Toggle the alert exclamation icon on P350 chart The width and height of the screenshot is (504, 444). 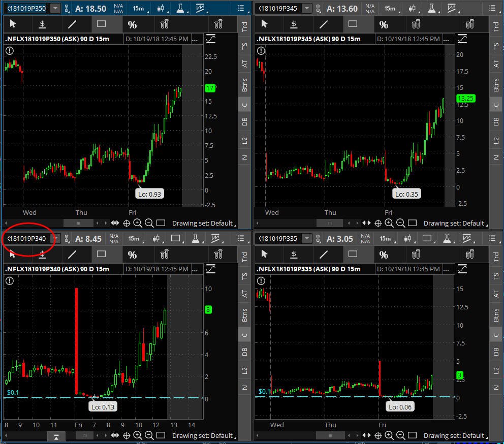tap(10, 50)
